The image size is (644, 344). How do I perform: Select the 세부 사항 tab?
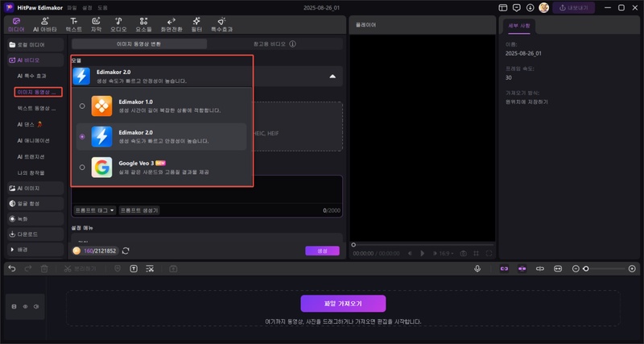[519, 26]
